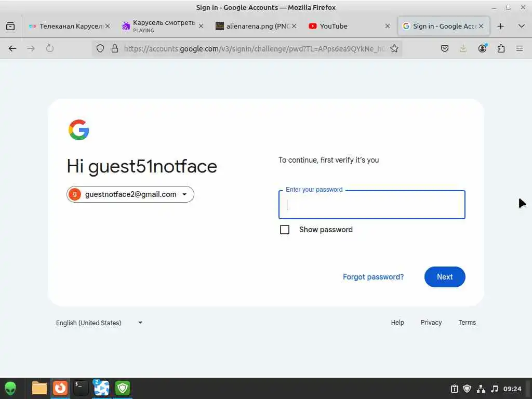Switch to the alienarena.png tab

pyautogui.click(x=256, y=26)
